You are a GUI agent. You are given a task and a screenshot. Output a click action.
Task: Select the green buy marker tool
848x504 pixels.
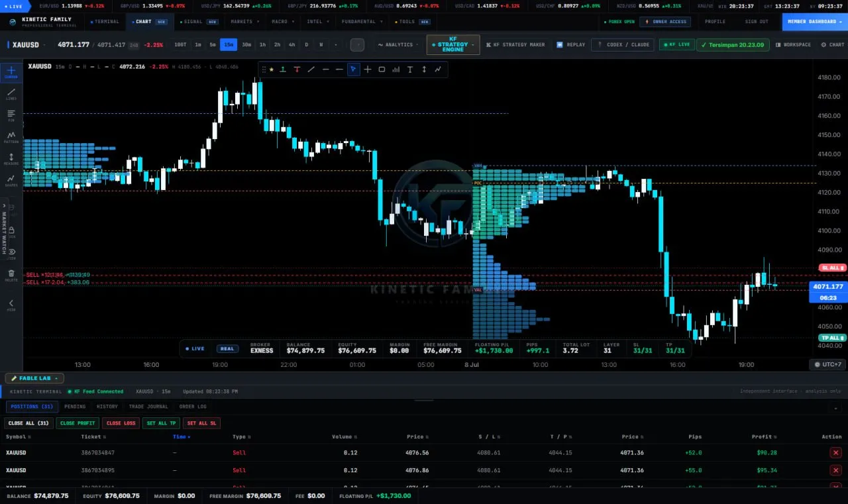[283, 70]
